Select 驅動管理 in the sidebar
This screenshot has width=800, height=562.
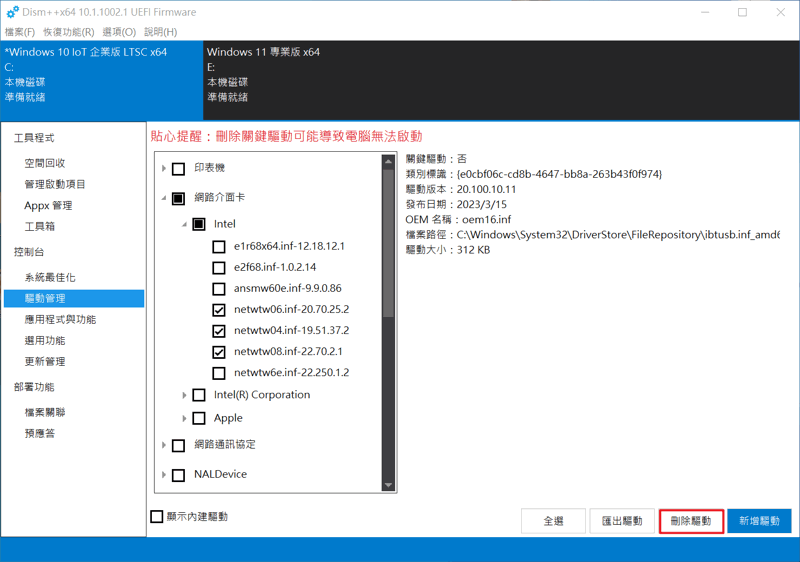(74, 298)
